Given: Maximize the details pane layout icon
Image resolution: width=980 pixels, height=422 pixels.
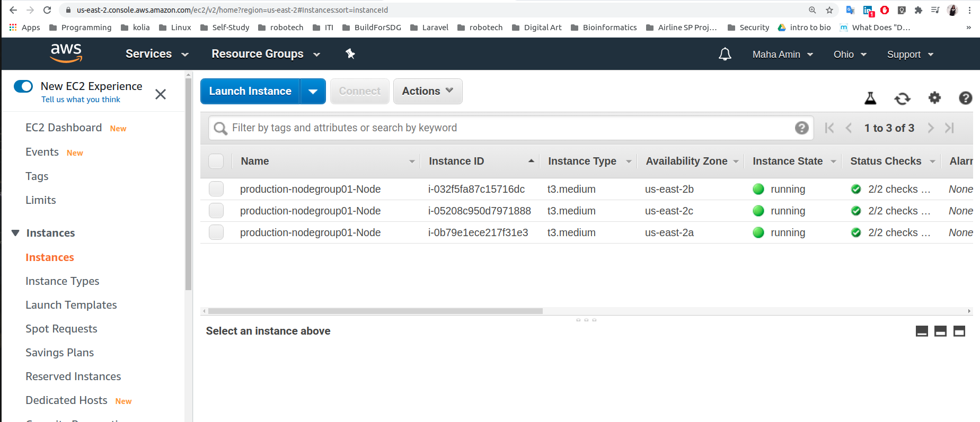Looking at the screenshot, I should 959,331.
